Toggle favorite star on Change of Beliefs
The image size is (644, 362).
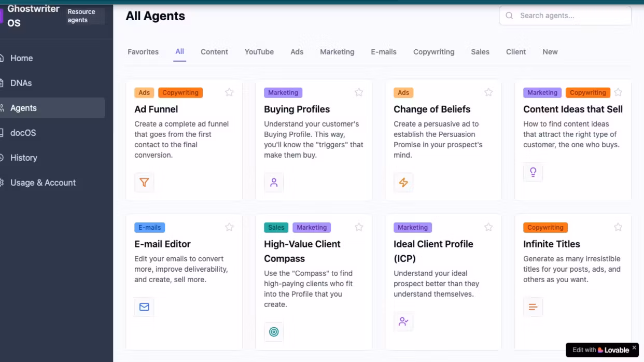pos(488,92)
